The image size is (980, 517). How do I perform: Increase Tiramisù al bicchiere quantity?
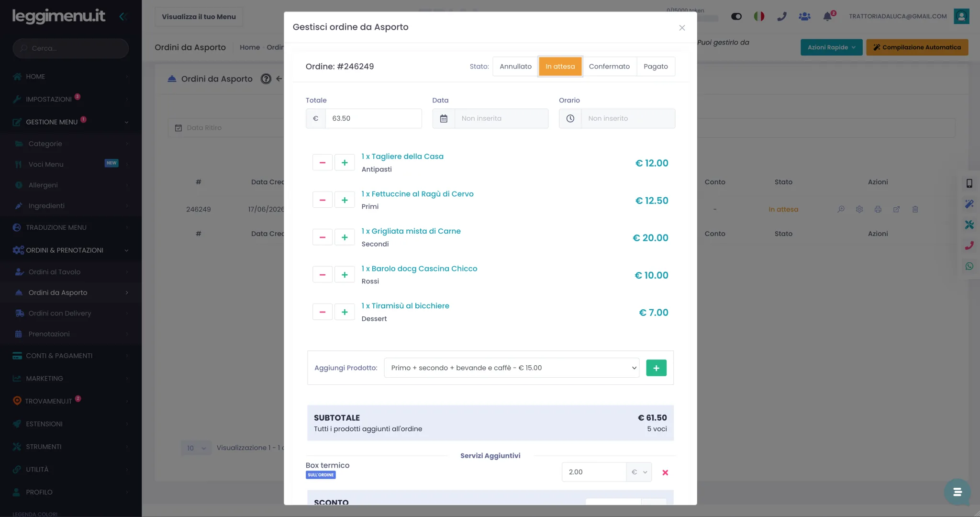345,312
